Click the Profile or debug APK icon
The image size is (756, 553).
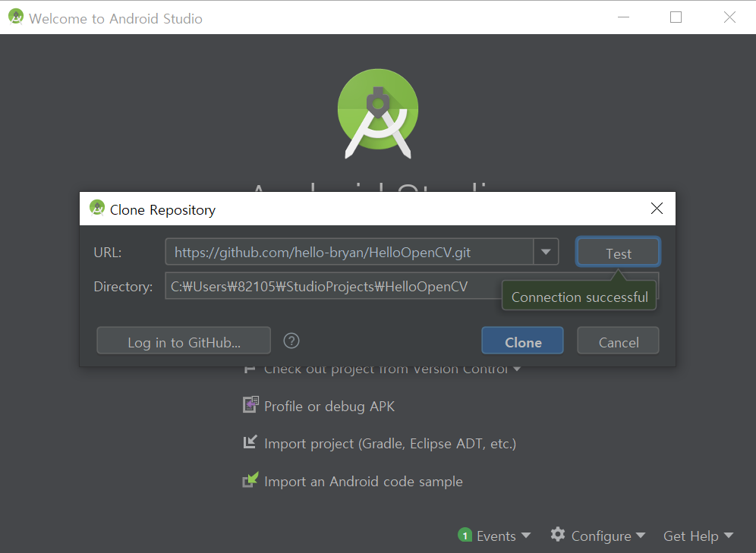(x=250, y=404)
